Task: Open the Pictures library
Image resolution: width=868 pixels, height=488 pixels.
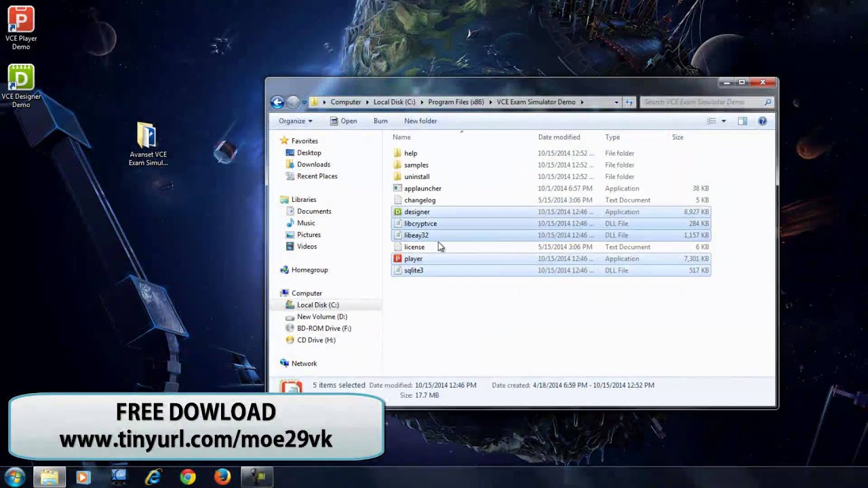Action: (x=309, y=235)
